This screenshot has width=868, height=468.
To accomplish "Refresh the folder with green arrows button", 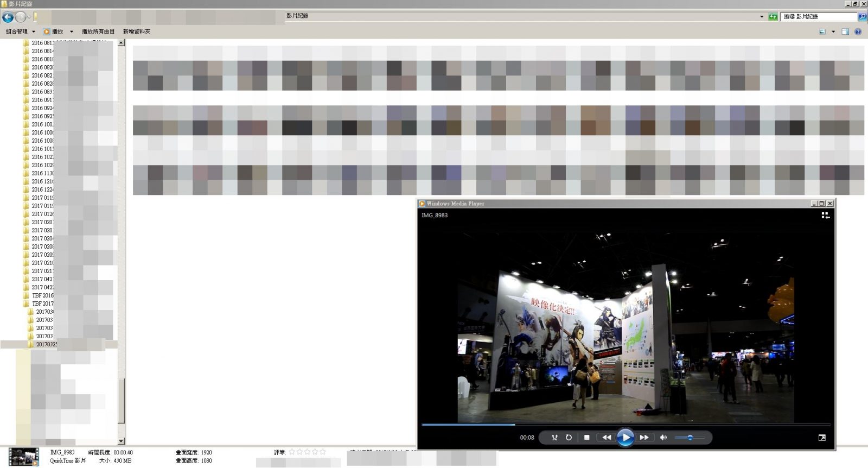I will (773, 17).
